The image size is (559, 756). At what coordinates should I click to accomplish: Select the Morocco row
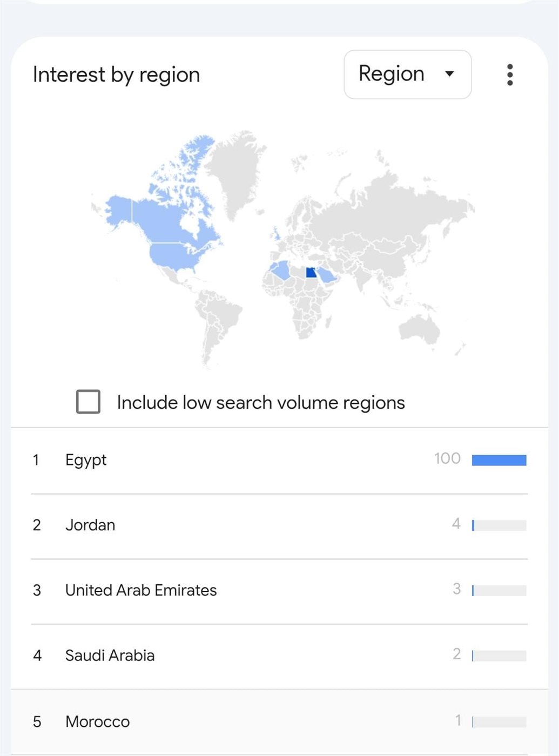click(x=279, y=722)
